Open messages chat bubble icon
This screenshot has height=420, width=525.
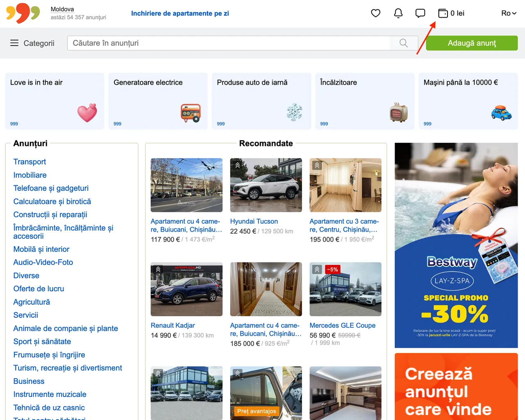pyautogui.click(x=420, y=13)
